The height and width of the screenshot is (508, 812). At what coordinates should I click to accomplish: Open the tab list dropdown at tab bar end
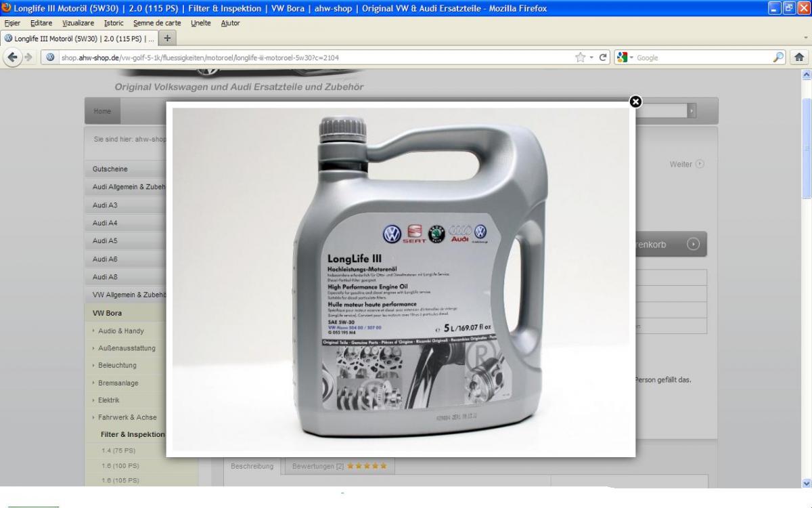tap(805, 37)
